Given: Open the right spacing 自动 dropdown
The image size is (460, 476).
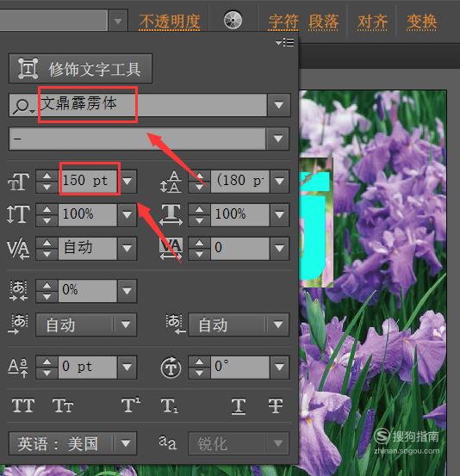Looking at the screenshot, I should point(239,325).
